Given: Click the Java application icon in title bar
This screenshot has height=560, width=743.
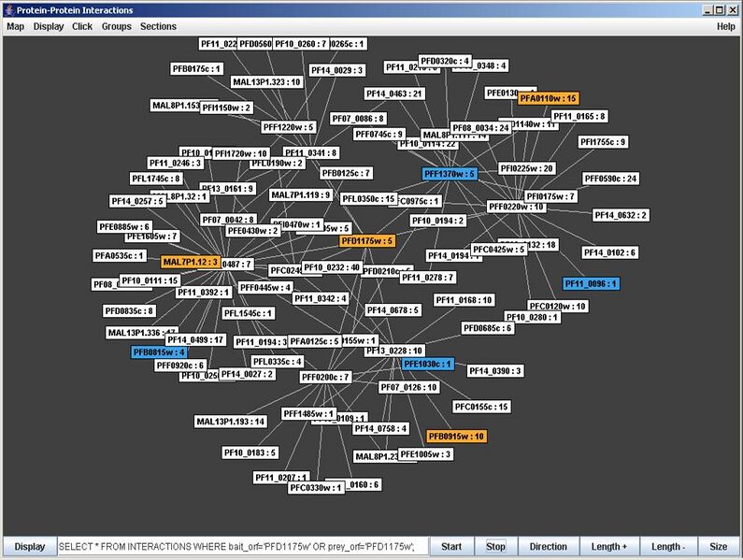Looking at the screenshot, I should click(8, 9).
